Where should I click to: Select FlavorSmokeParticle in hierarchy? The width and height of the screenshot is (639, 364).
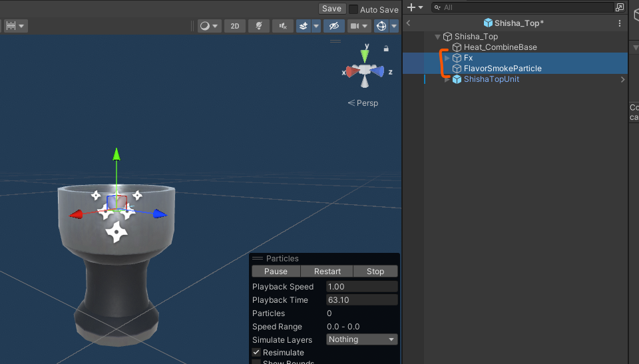(x=503, y=69)
